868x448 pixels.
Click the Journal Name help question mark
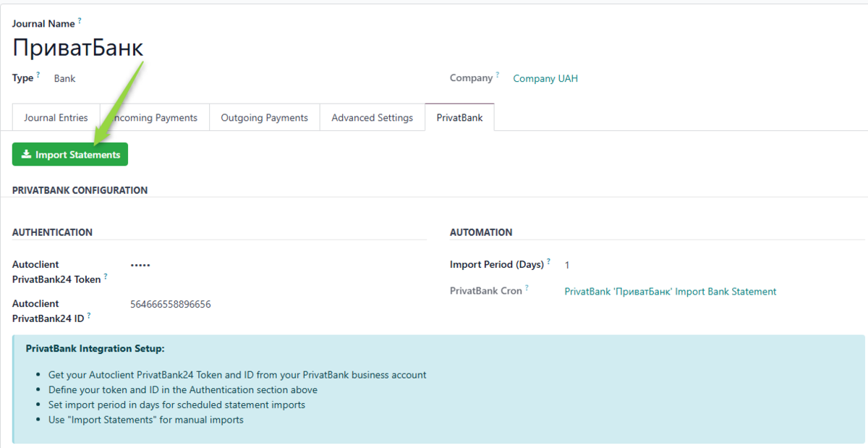point(80,21)
